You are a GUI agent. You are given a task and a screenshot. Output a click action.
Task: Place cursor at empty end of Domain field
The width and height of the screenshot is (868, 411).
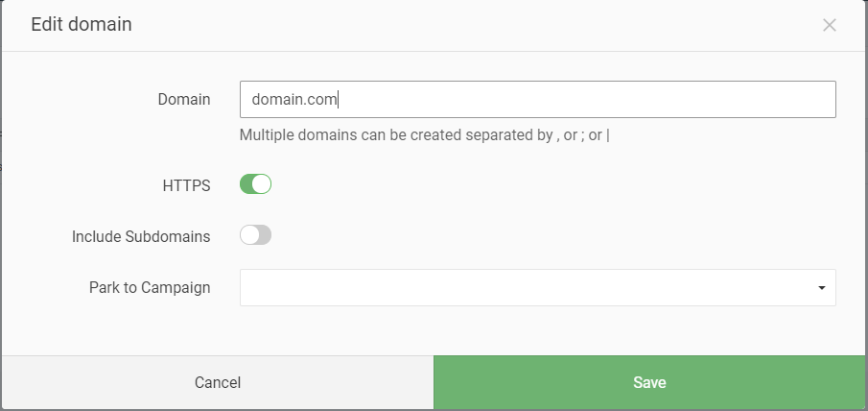click(x=587, y=99)
